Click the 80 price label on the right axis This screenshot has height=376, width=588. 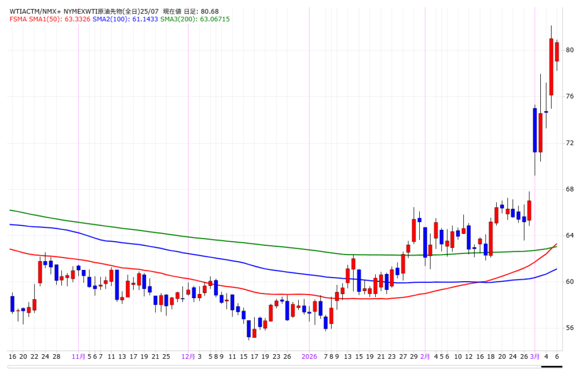(x=570, y=50)
